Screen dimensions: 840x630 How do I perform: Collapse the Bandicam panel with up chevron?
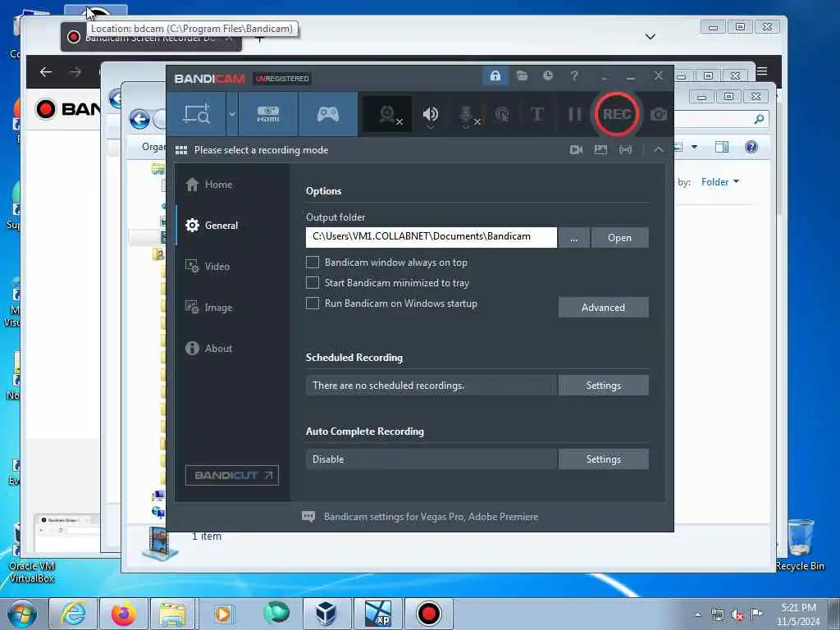click(x=659, y=150)
